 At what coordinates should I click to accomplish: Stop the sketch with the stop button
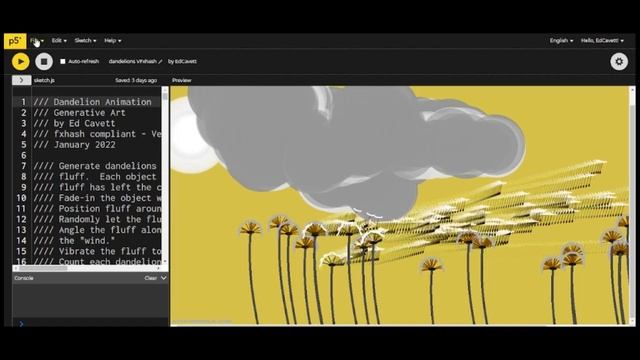(44, 62)
